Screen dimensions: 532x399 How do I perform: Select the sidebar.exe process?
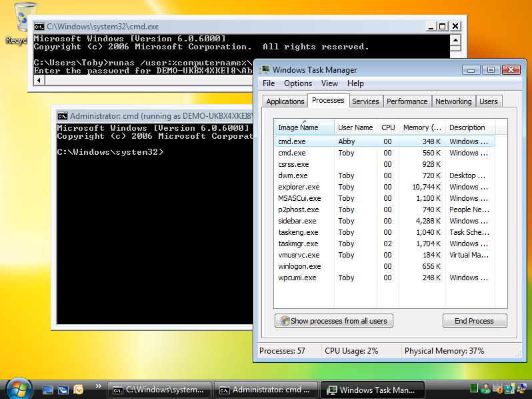(x=385, y=221)
